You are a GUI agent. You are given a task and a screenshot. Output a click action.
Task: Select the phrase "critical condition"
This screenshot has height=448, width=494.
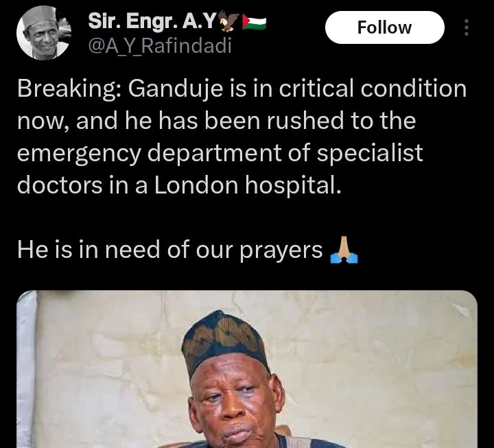[373, 89]
